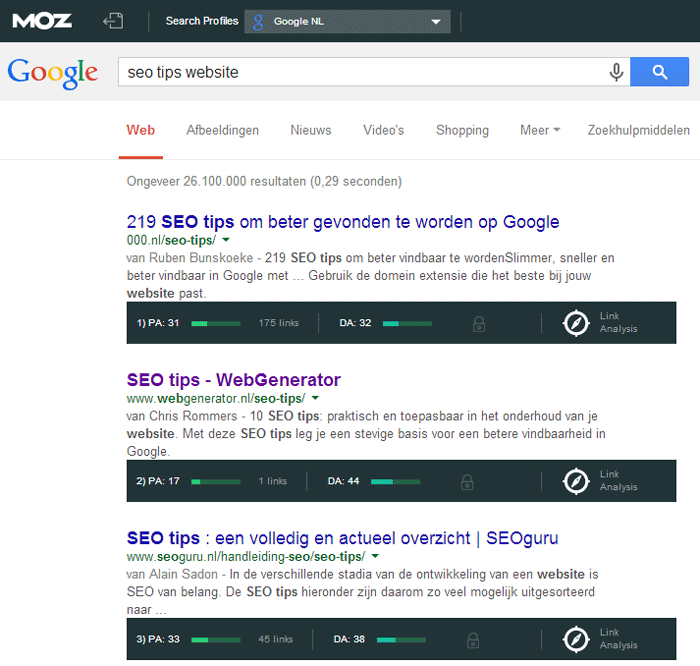Image resolution: width=700 pixels, height=666 pixels.
Task: Switch to the Afbeeldingen tab
Action: pyautogui.click(x=222, y=130)
